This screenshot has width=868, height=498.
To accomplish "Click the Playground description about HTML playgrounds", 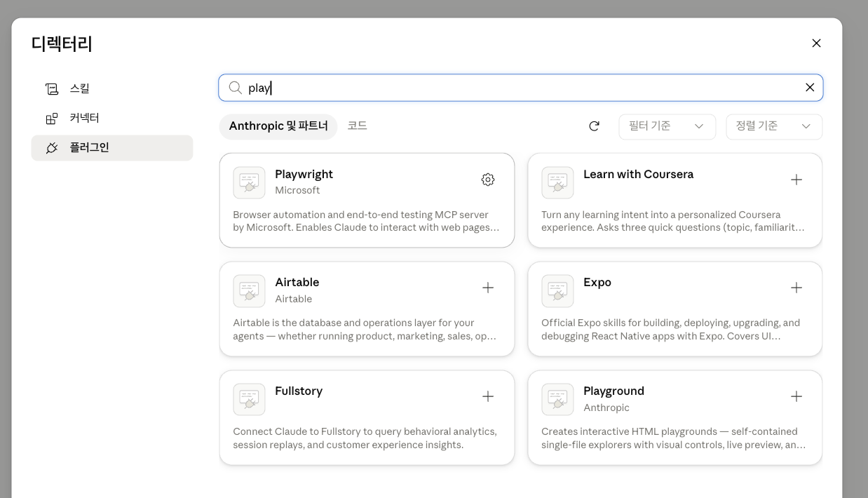I will pos(673,438).
